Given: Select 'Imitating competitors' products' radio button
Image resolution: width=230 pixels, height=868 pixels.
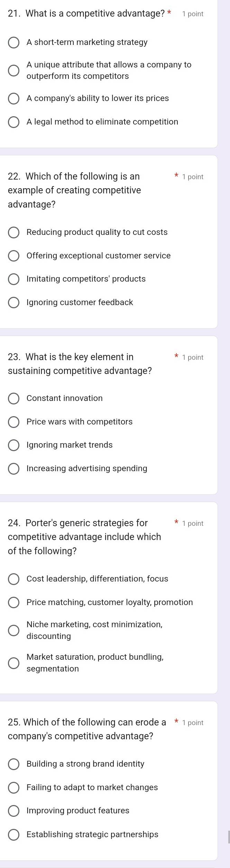Looking at the screenshot, I should pos(14,279).
